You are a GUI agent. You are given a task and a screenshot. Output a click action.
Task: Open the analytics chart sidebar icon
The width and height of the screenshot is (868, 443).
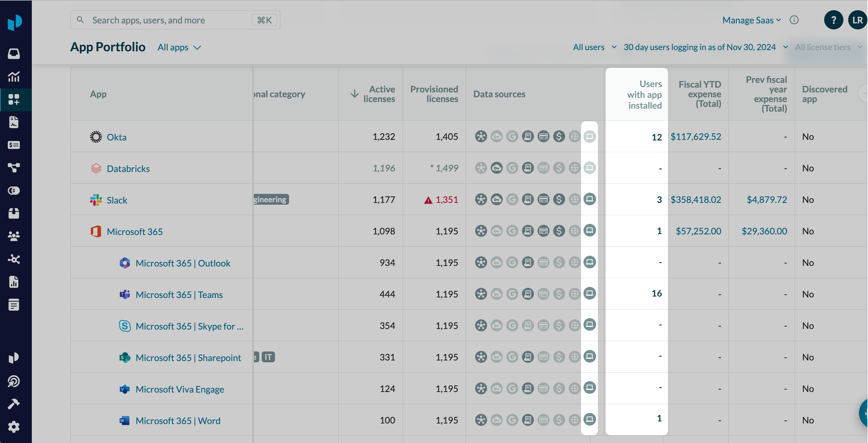14,77
